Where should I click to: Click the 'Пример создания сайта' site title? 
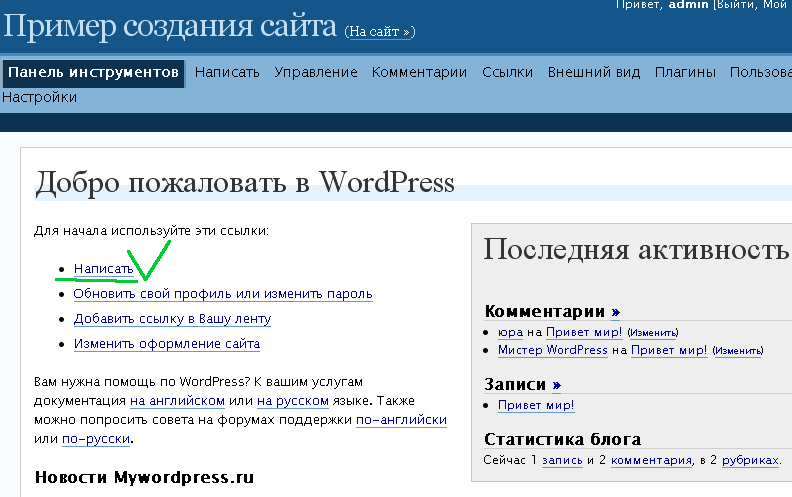[x=170, y=26]
